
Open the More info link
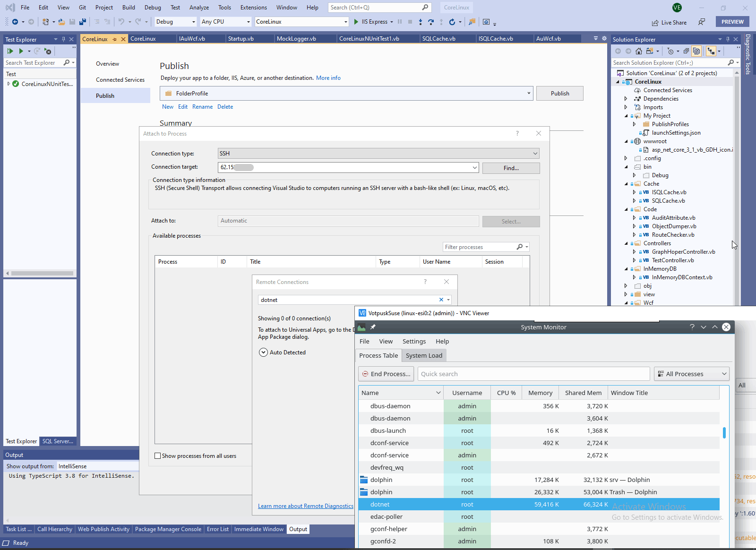coord(328,78)
